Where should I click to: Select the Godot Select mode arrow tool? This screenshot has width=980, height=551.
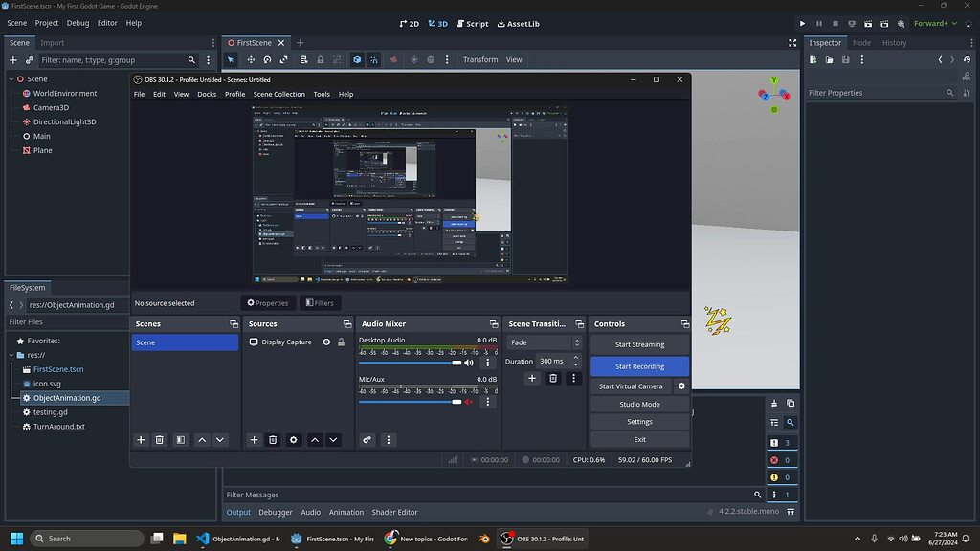pos(232,59)
